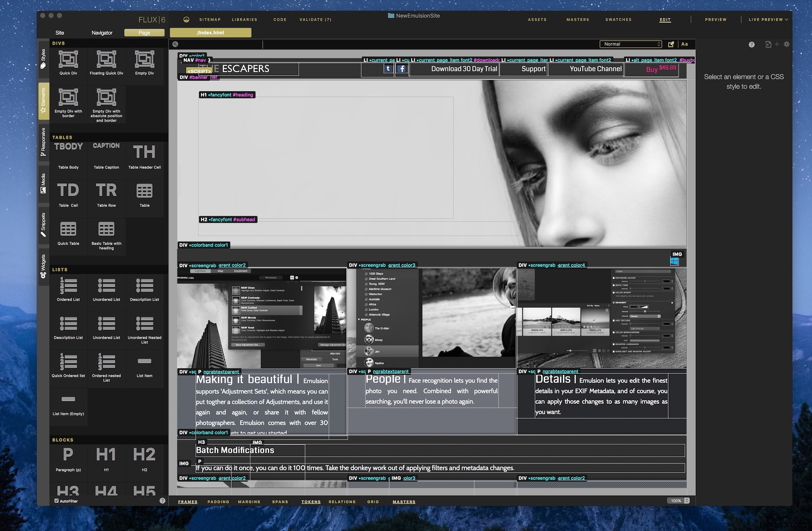Viewport: 812px width, 531px height.
Task: Open the Widgets sidebar panel
Action: (43, 266)
